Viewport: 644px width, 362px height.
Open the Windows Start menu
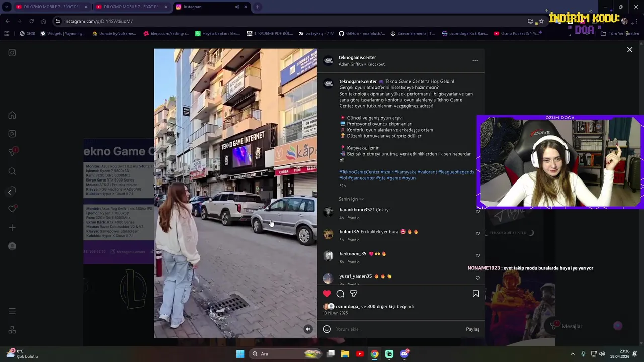240,354
